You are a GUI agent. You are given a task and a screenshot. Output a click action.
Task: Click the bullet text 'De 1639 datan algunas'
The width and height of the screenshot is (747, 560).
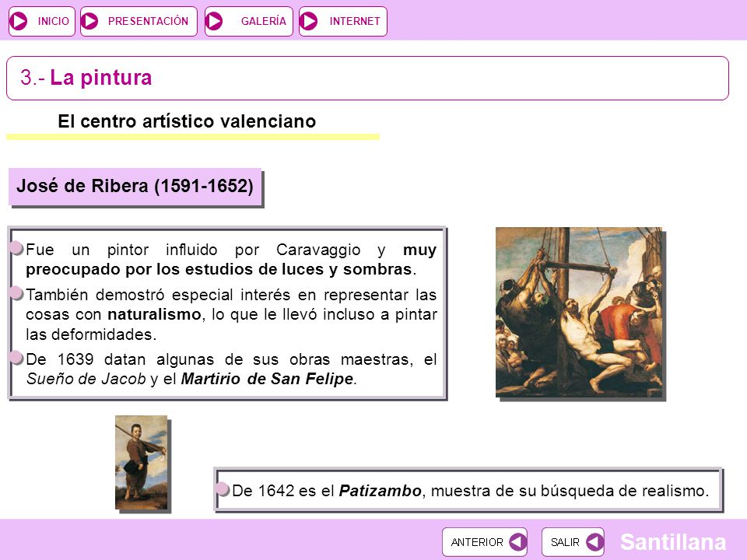coord(231,369)
